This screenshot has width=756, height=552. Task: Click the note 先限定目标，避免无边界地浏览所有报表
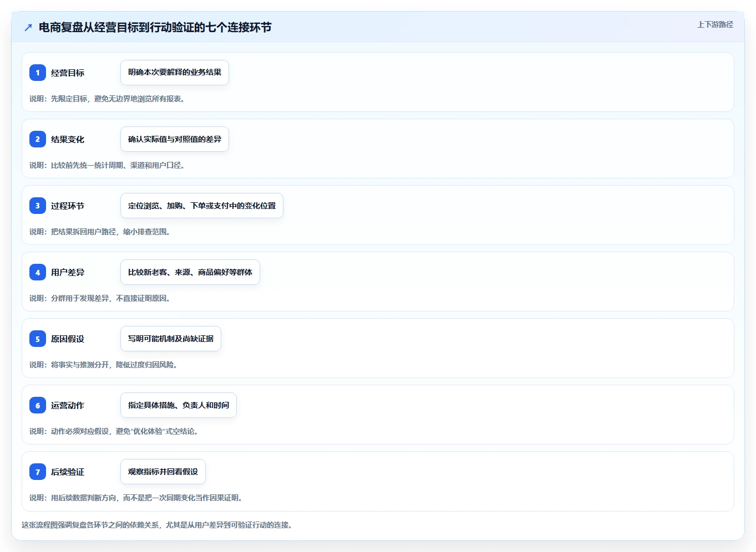tap(107, 99)
